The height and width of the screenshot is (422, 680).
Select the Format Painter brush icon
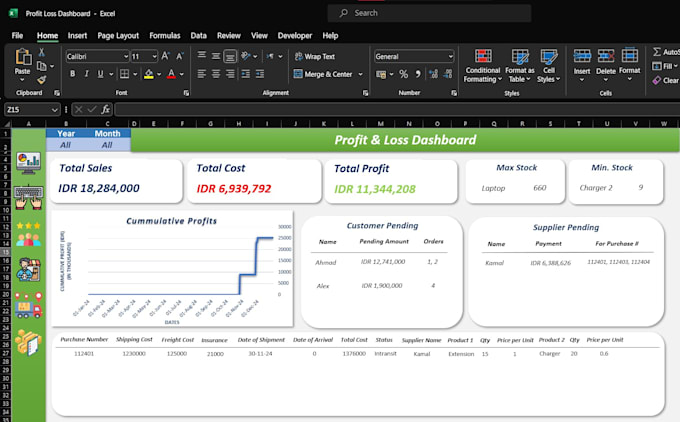coord(42,79)
